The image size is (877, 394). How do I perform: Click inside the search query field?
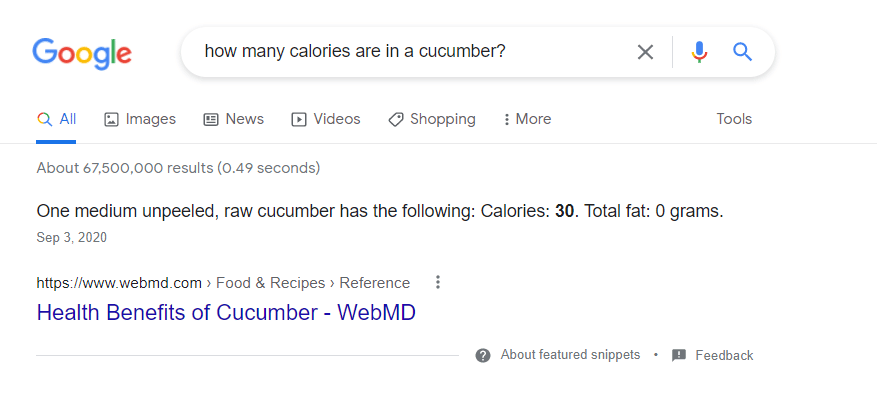point(414,51)
